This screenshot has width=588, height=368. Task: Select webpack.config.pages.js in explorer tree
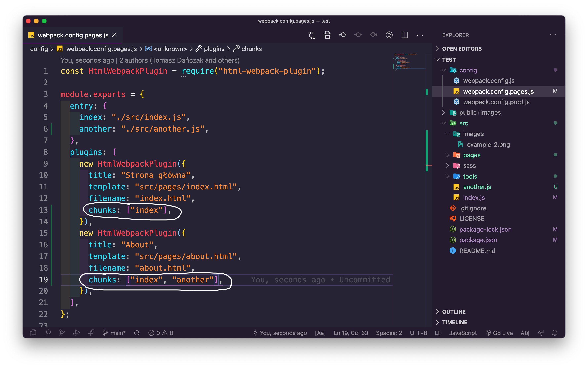(x=499, y=91)
